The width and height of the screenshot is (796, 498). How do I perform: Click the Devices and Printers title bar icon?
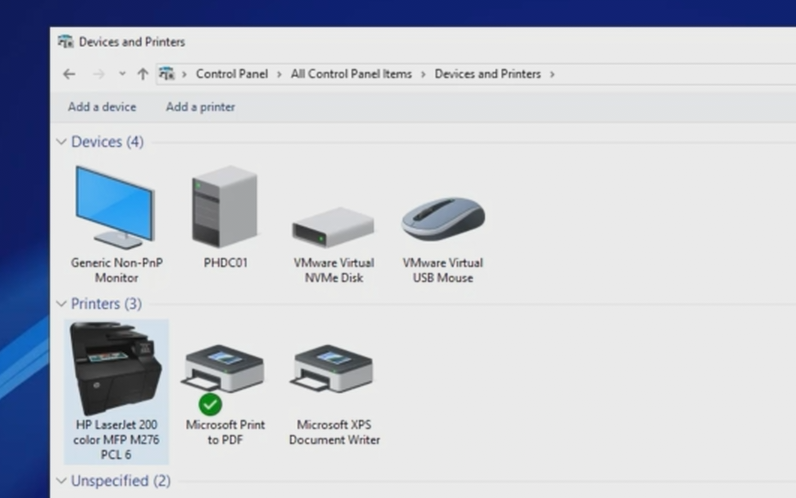tap(66, 42)
